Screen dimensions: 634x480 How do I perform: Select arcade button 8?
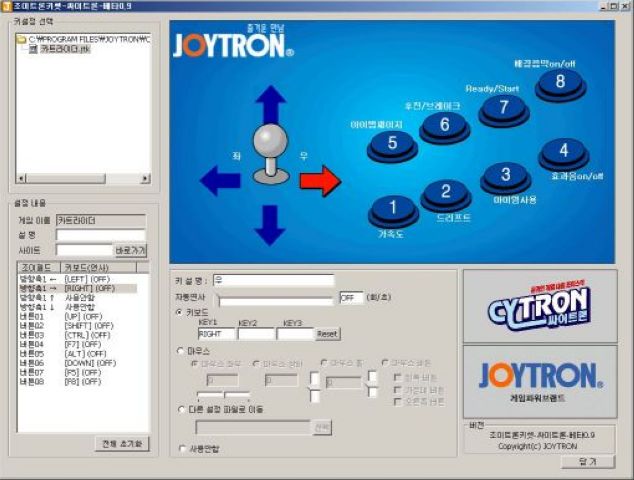tap(560, 84)
